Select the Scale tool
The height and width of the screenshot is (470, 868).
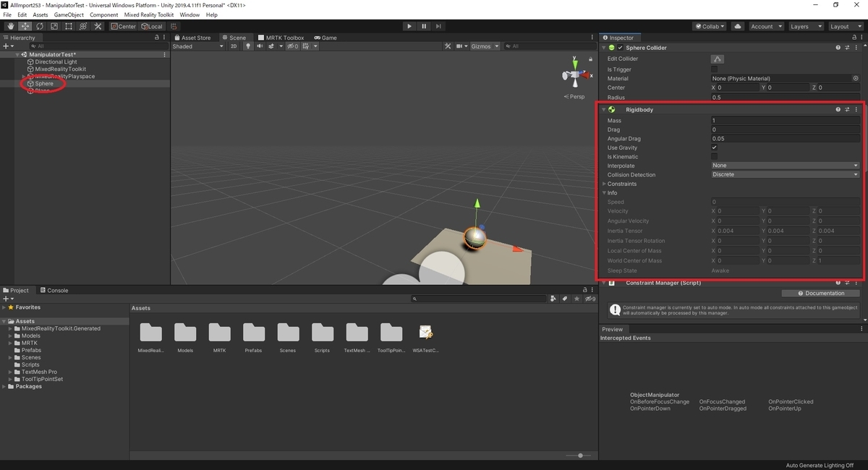coord(54,27)
